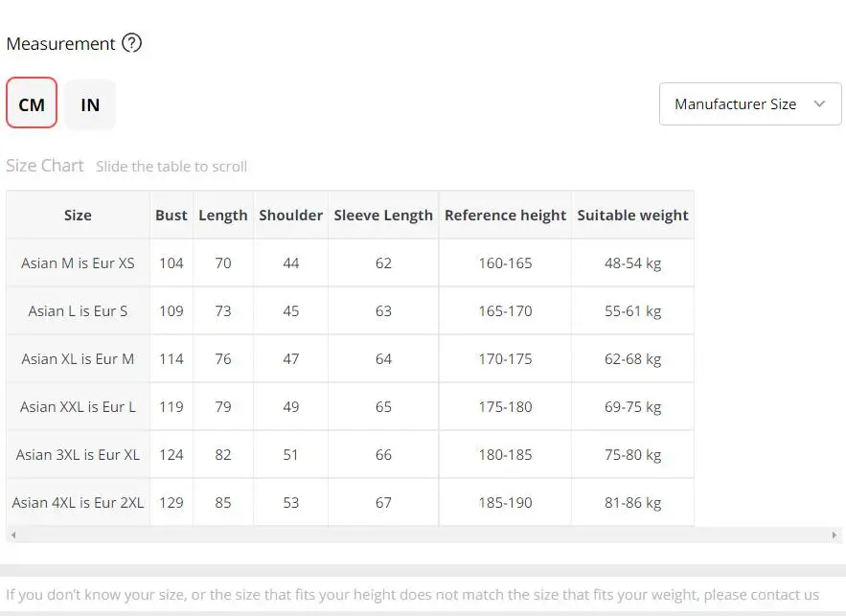Click the dropdown chevron beside Manufacturer Size
Image resolution: width=846 pixels, height=616 pixels.
click(819, 103)
